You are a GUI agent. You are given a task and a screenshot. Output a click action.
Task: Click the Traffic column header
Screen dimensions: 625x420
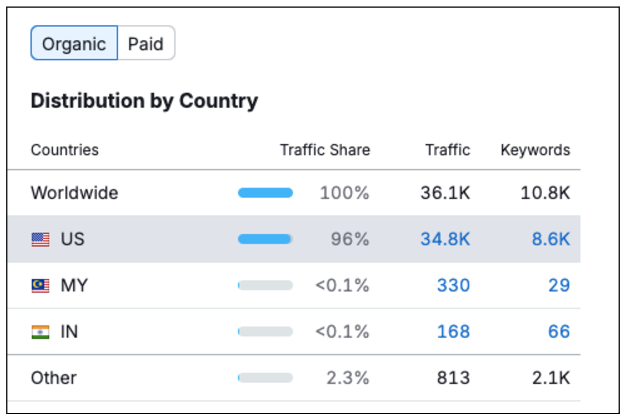447,150
